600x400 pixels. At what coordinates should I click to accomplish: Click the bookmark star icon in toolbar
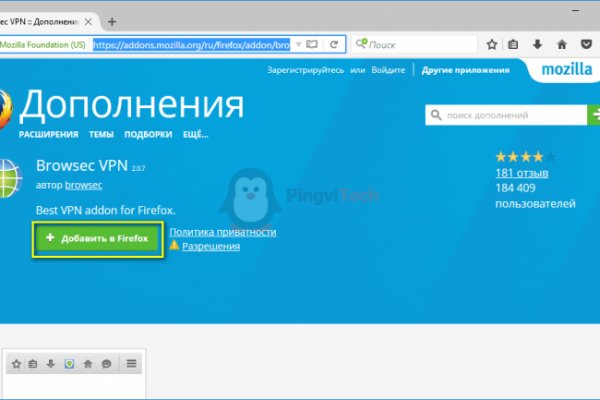point(492,45)
